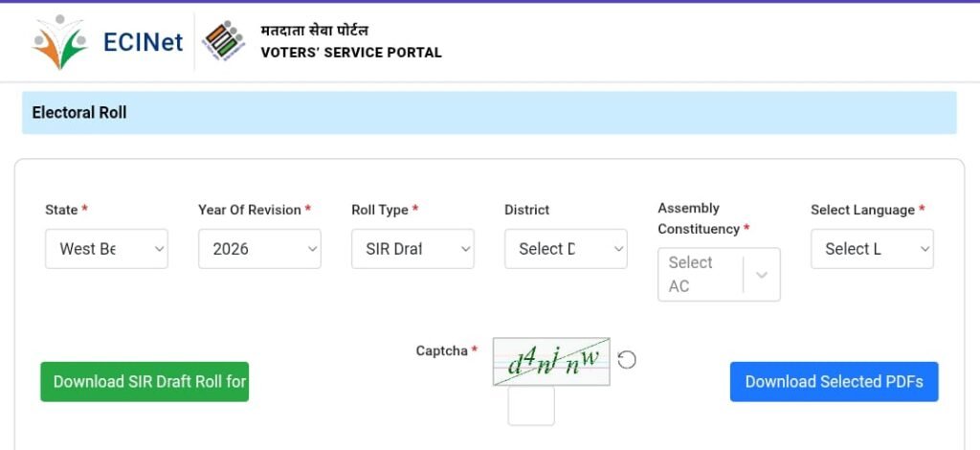980x450 pixels.
Task: Open the Year Of Revision dropdown
Action: point(259,249)
